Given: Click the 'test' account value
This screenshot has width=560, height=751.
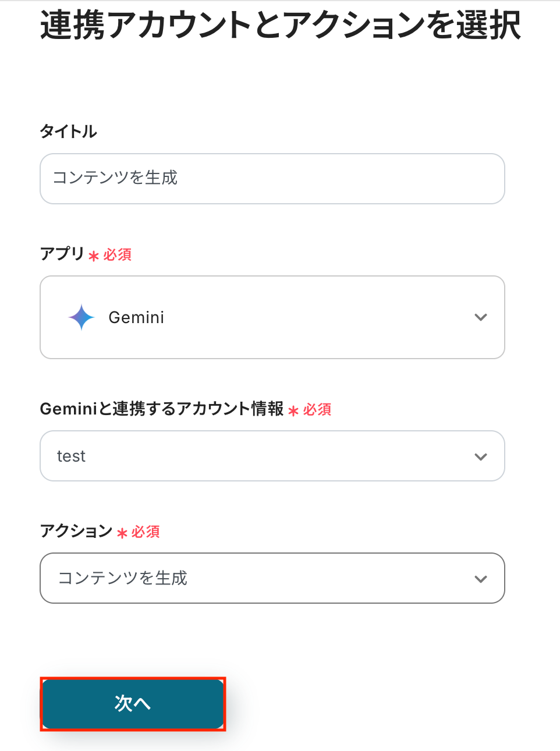Looking at the screenshot, I should pyautogui.click(x=71, y=456).
